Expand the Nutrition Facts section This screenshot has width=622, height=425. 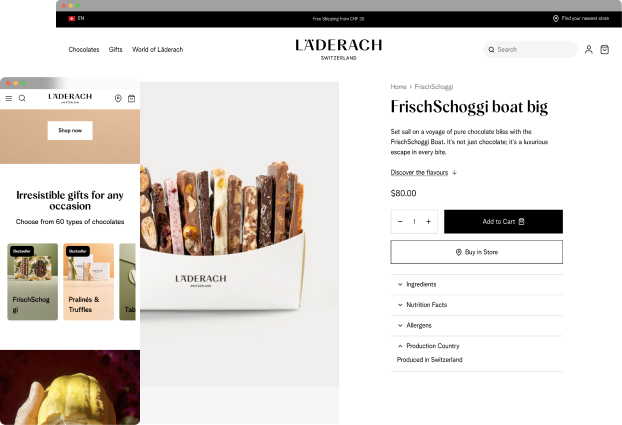[x=476, y=305]
